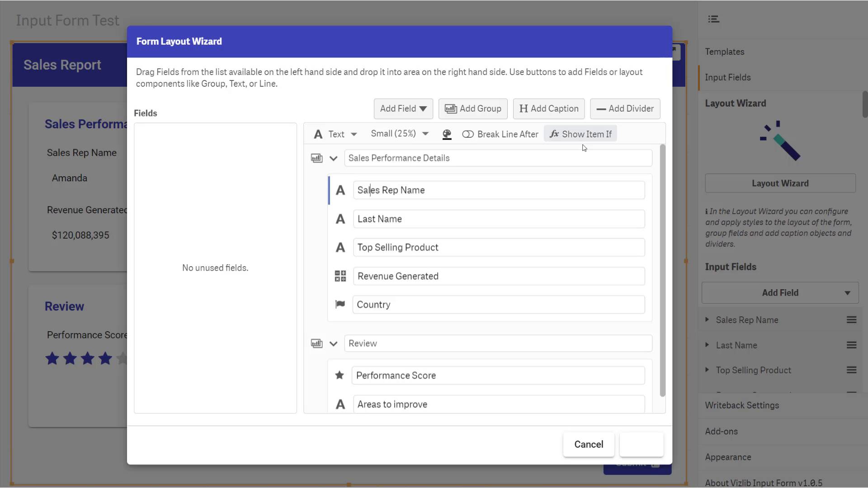Screen dimensions: 868x488
Task: Collapse the Sales Performance Details group chevron
Action: [333, 158]
